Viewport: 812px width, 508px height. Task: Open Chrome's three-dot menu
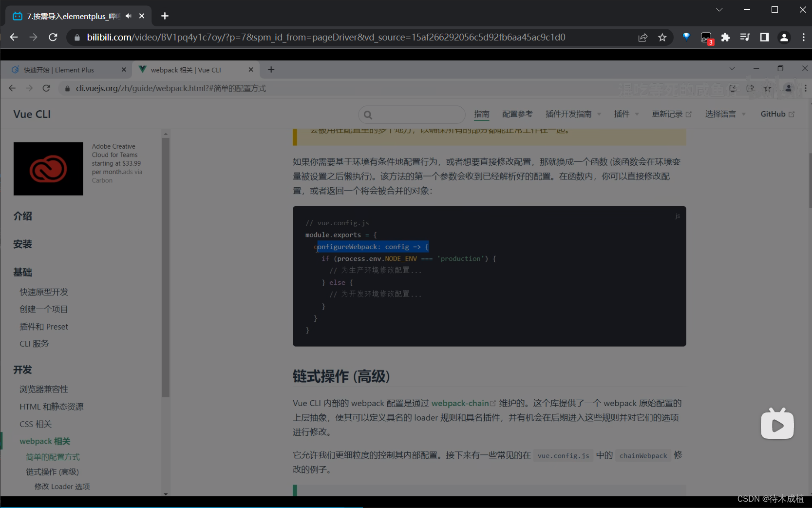803,38
